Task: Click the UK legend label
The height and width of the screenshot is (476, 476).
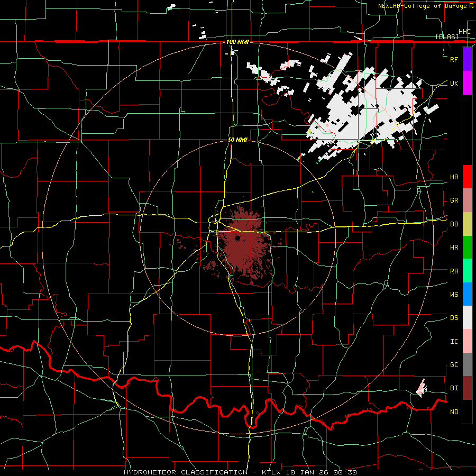Action: tap(454, 83)
